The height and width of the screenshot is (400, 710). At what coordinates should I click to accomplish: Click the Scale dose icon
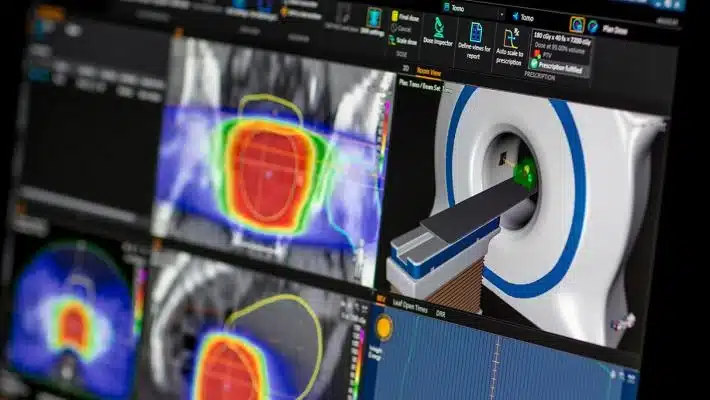[x=392, y=40]
